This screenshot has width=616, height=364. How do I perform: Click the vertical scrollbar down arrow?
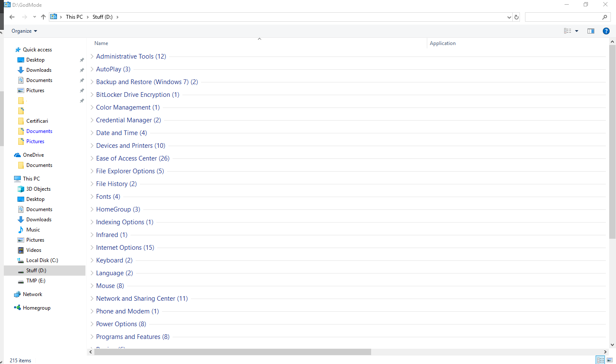[x=613, y=345]
